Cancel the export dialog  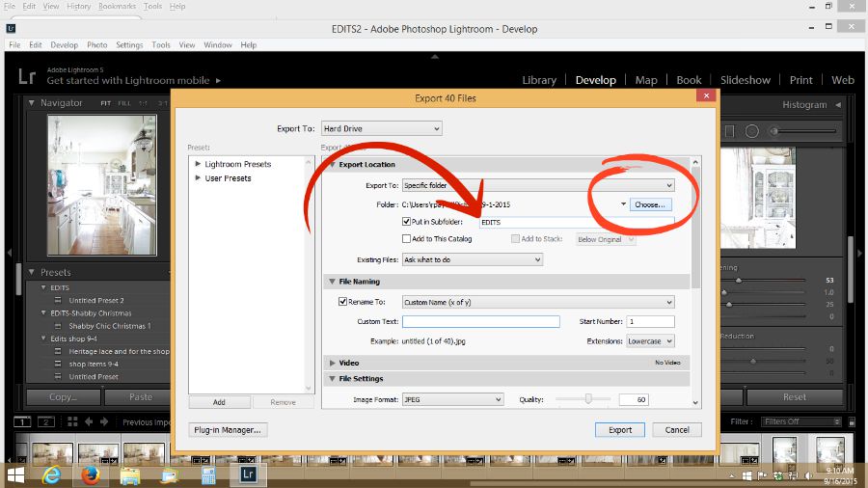(677, 430)
